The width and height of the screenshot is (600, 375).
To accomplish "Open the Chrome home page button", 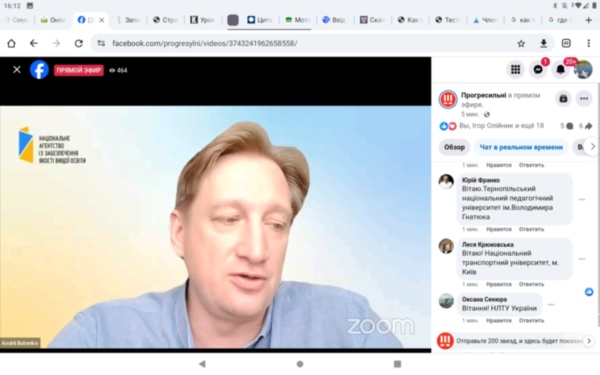I will 11,43.
